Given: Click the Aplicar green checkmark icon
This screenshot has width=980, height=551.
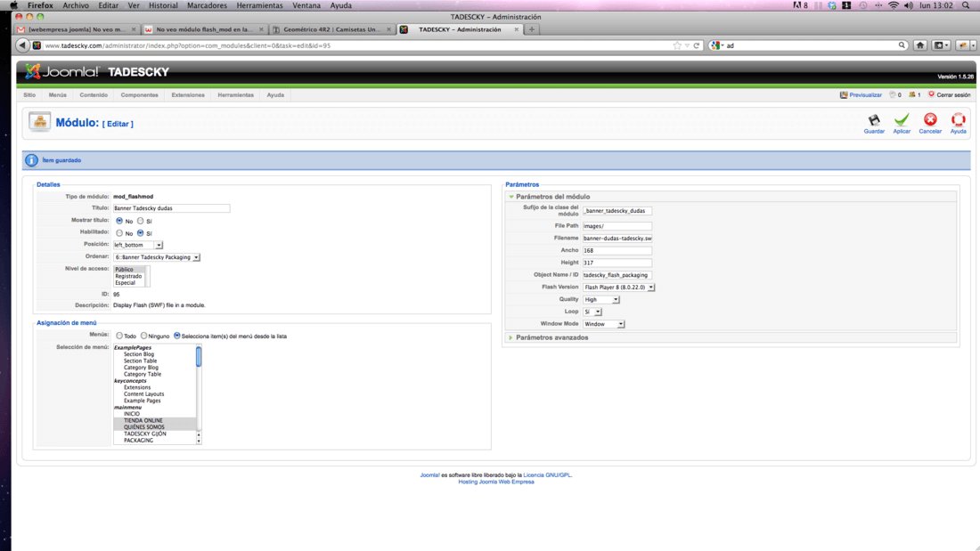Looking at the screenshot, I should click(x=902, y=120).
